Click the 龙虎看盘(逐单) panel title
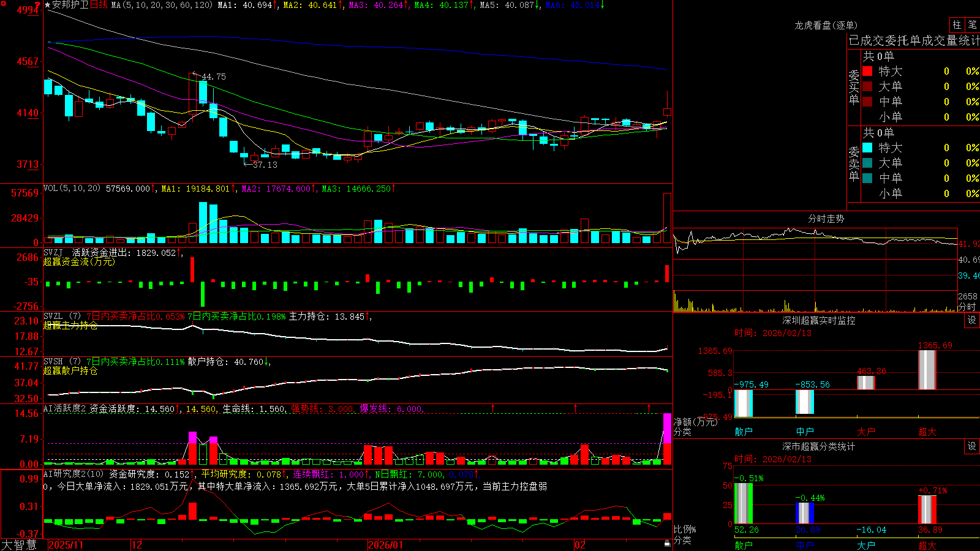 826,25
